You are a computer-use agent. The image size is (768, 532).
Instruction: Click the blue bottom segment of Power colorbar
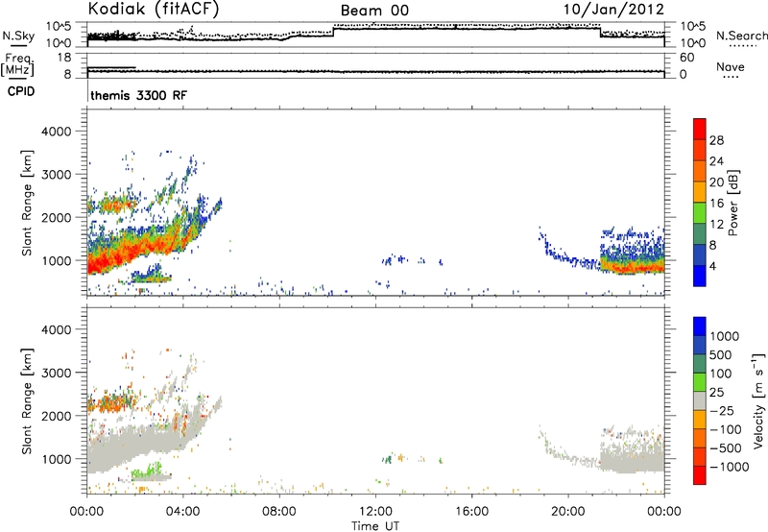[700, 276]
